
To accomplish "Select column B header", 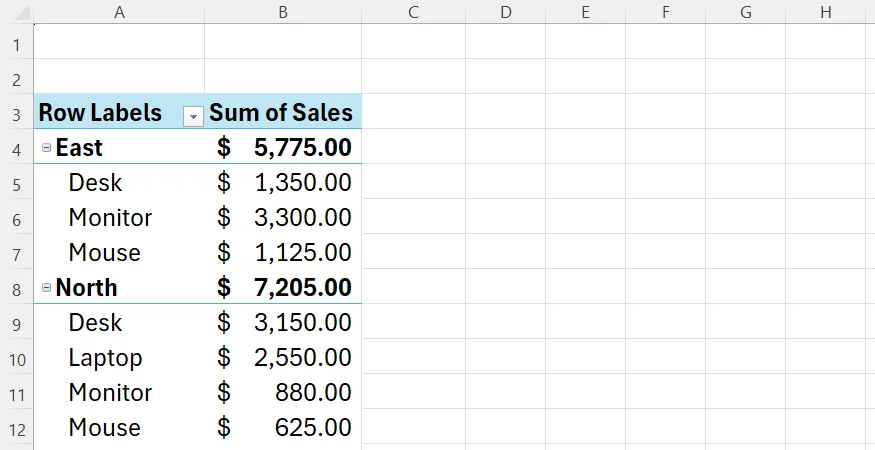I will point(283,12).
